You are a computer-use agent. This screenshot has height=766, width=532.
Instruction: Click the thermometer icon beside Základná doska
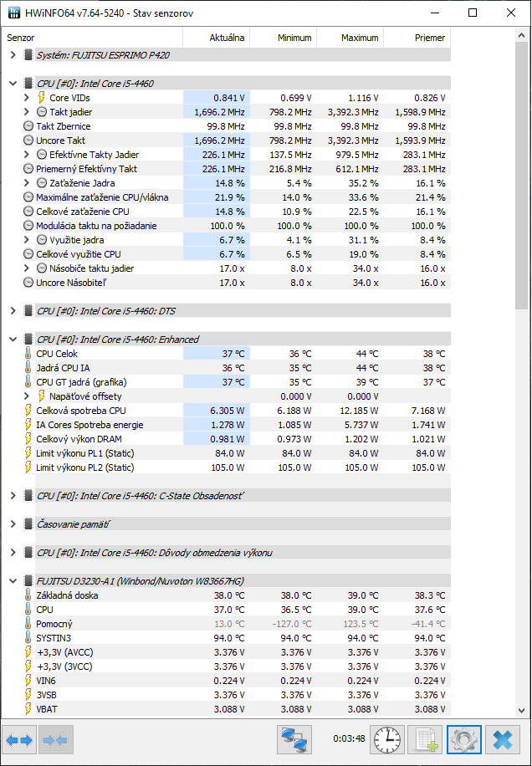tap(28, 595)
